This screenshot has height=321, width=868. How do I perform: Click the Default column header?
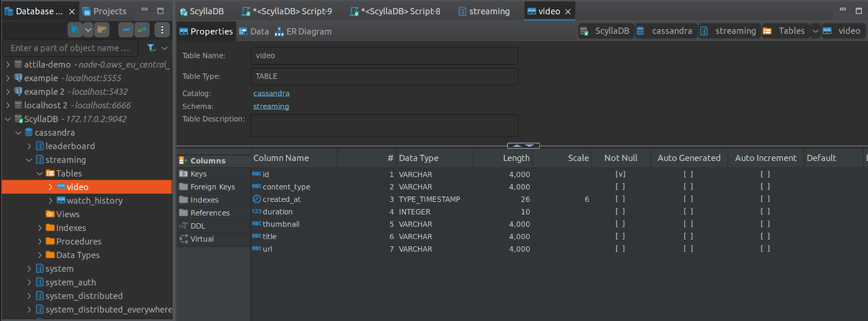pyautogui.click(x=833, y=158)
